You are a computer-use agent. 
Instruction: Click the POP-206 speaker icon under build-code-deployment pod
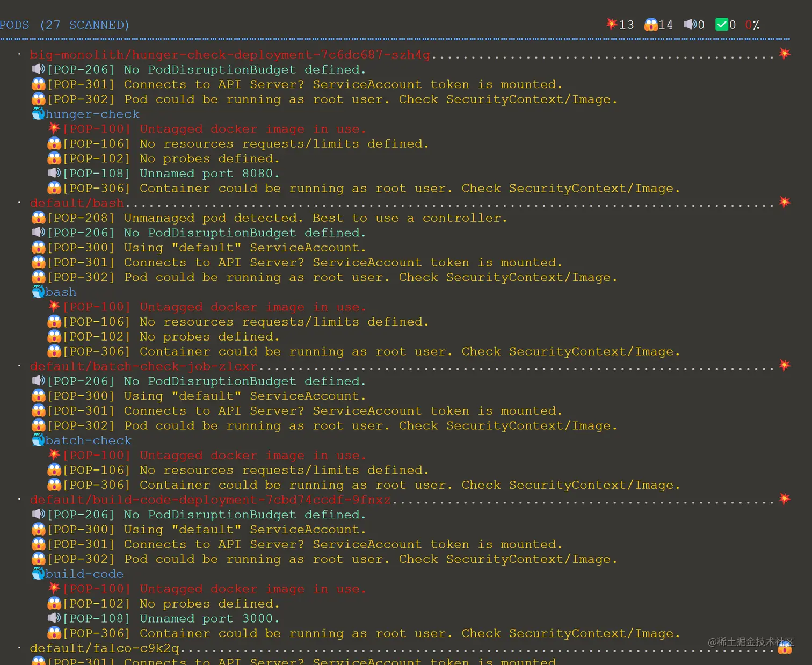[x=38, y=514]
